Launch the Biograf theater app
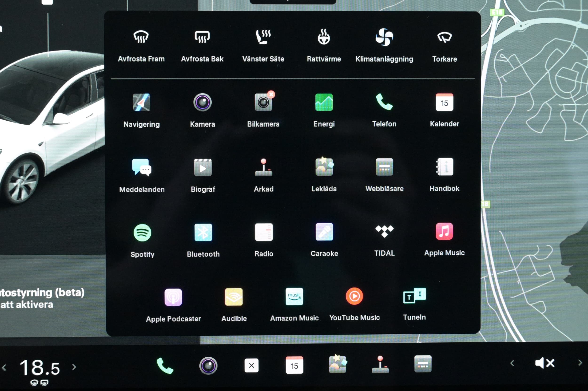The height and width of the screenshot is (391, 588). (203, 176)
